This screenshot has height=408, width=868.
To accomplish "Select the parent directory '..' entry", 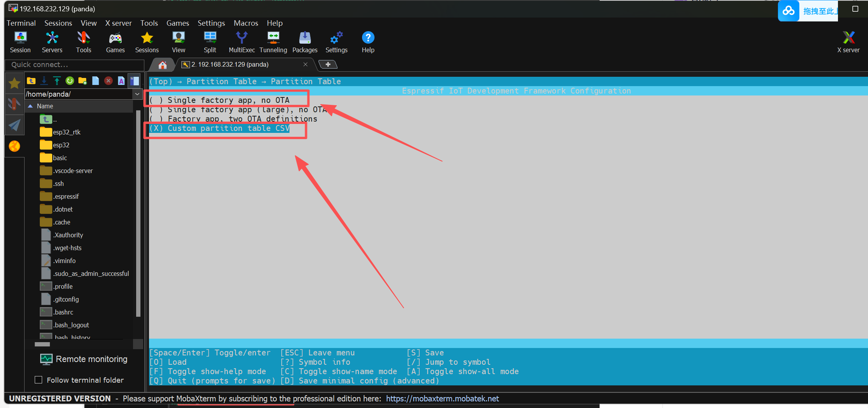I will click(49, 119).
